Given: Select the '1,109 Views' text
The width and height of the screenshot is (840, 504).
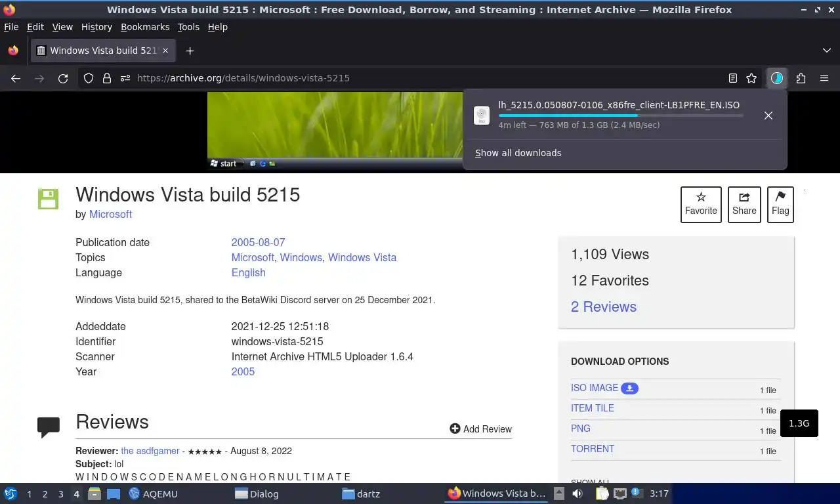Looking at the screenshot, I should (610, 254).
